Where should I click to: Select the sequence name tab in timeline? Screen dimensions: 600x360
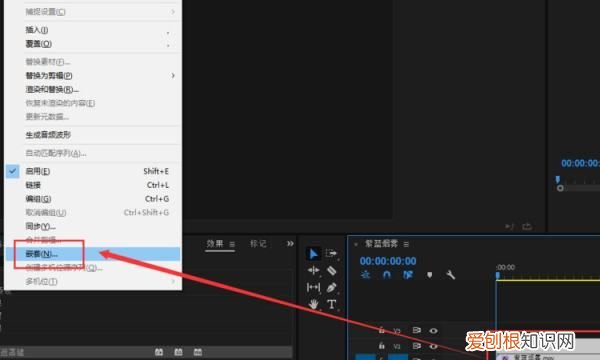coord(381,244)
